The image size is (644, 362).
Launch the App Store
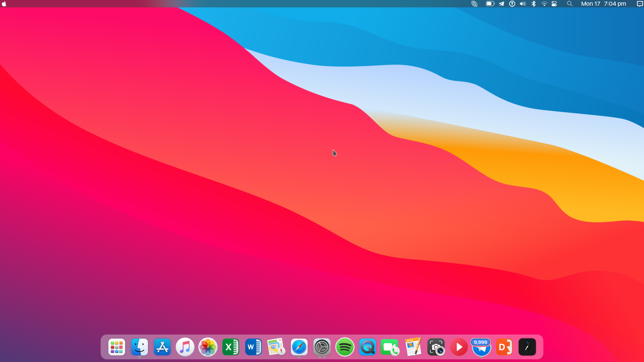(x=162, y=347)
